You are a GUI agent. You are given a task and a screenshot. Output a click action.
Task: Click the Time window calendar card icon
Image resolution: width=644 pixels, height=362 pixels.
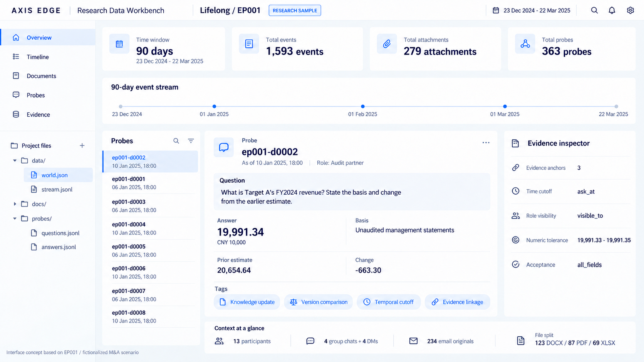(x=119, y=44)
